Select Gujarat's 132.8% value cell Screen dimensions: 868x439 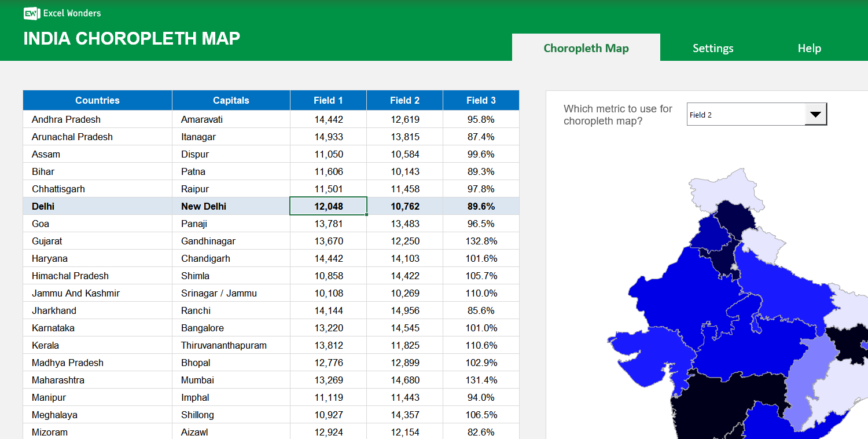point(480,241)
